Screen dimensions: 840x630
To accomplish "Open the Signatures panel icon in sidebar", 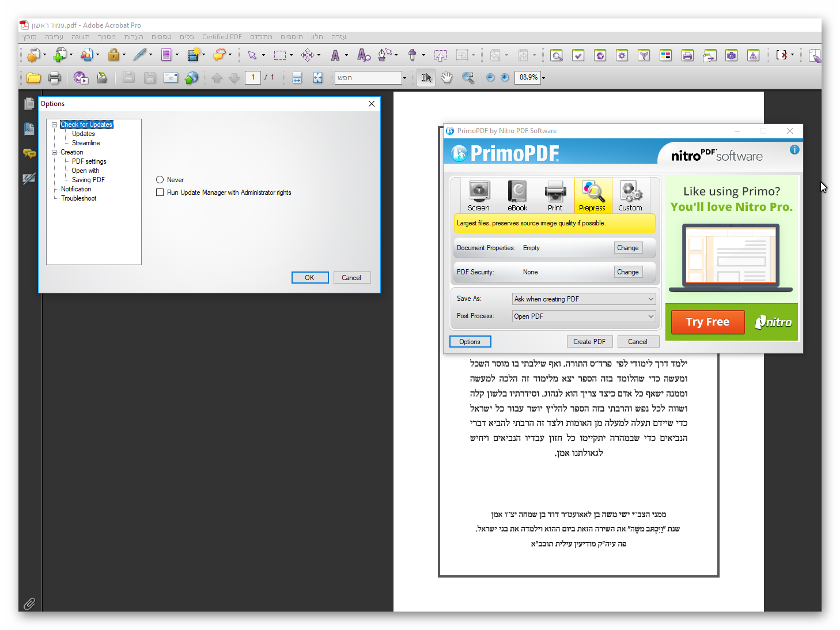I will (29, 179).
